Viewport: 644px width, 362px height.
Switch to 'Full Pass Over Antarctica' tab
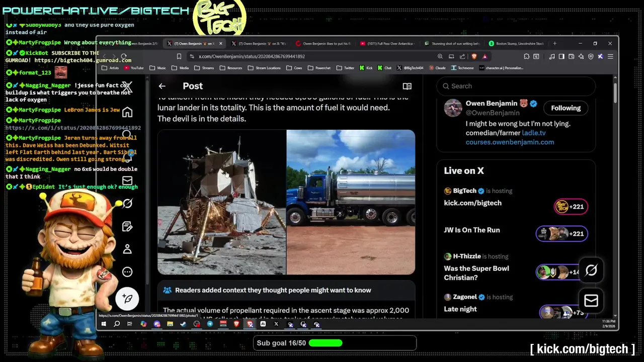(387, 44)
